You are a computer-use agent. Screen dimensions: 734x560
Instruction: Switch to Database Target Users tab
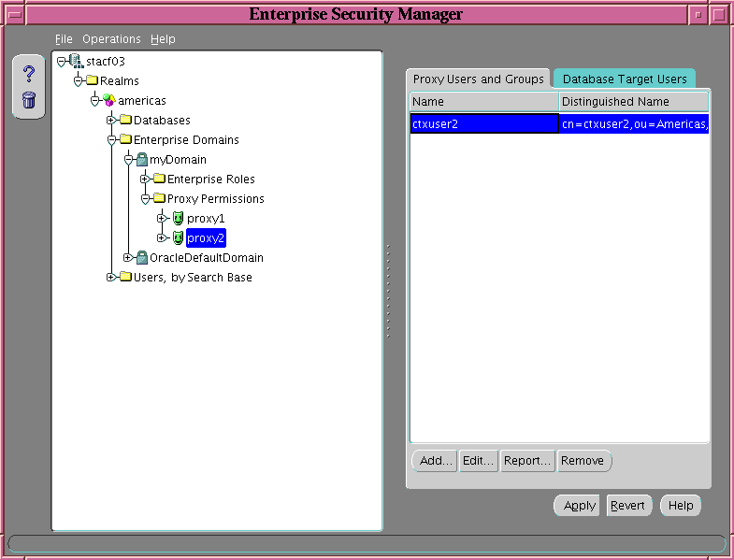click(625, 79)
